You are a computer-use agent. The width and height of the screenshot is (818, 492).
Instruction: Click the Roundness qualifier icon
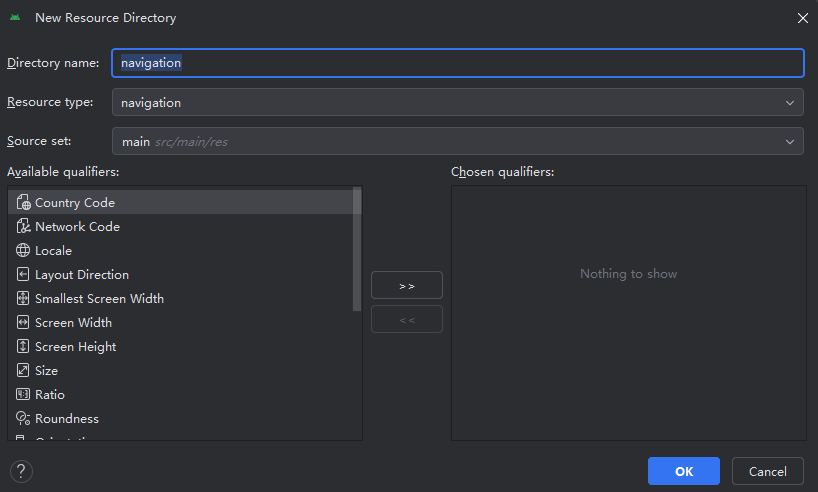23,418
